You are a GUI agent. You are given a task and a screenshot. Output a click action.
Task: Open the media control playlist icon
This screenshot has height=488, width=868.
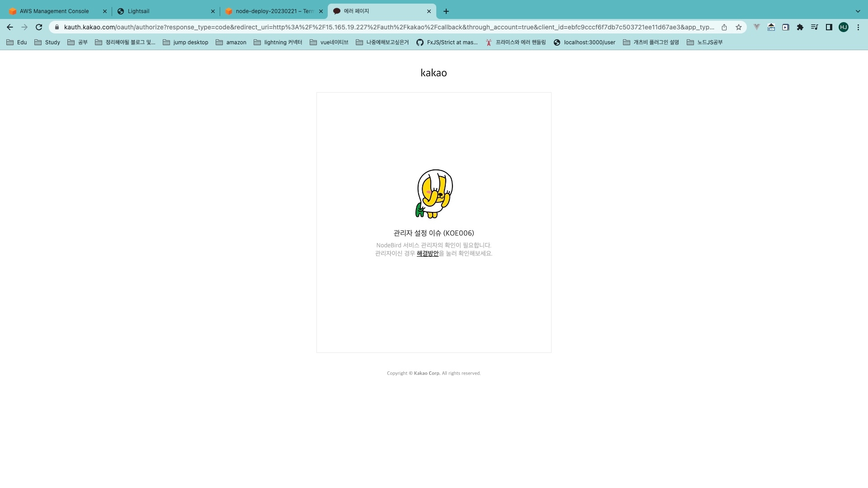pos(815,27)
